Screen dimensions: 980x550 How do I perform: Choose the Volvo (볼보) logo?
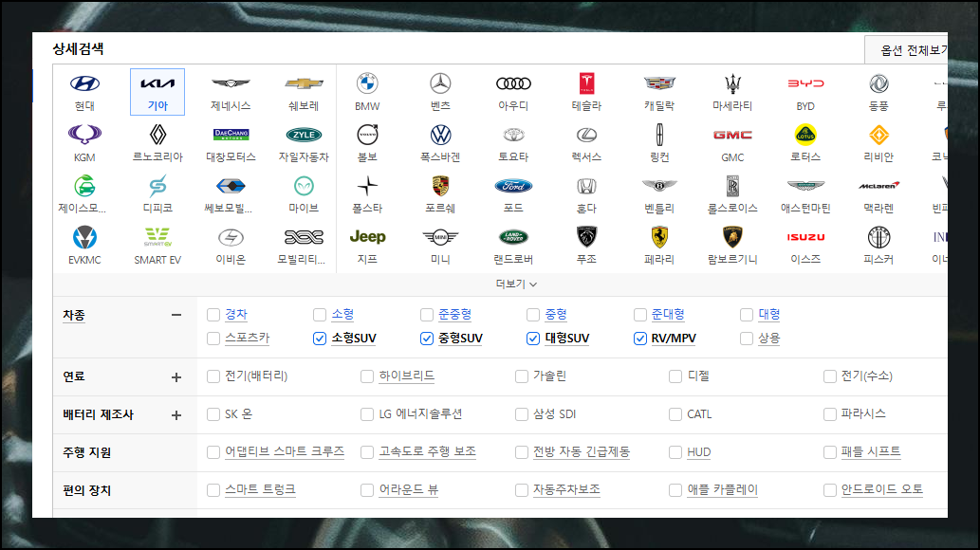(367, 135)
